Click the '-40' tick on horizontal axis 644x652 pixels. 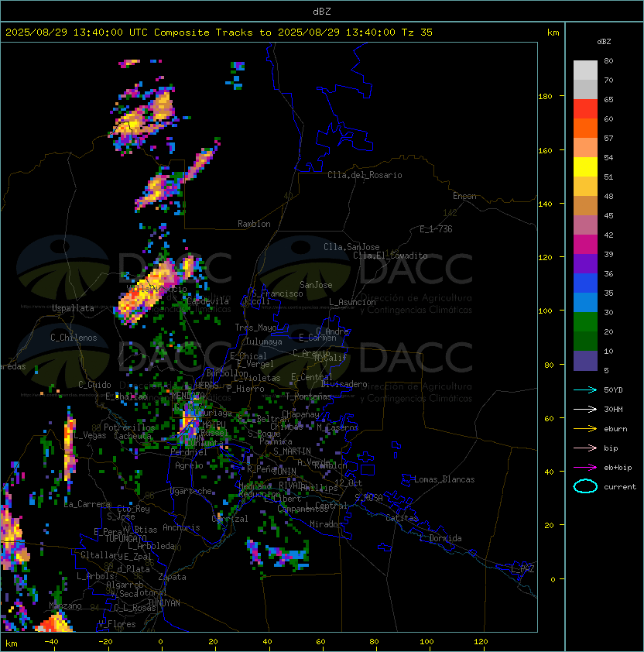[51, 642]
